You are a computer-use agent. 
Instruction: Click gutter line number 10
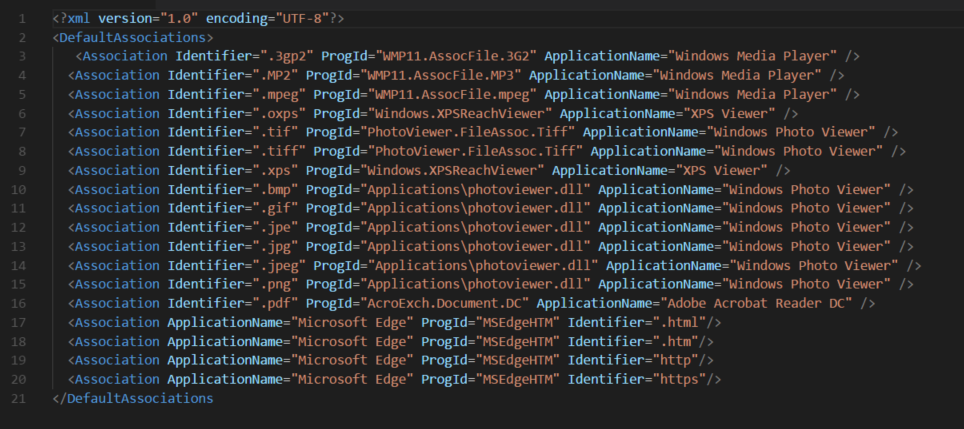click(18, 189)
